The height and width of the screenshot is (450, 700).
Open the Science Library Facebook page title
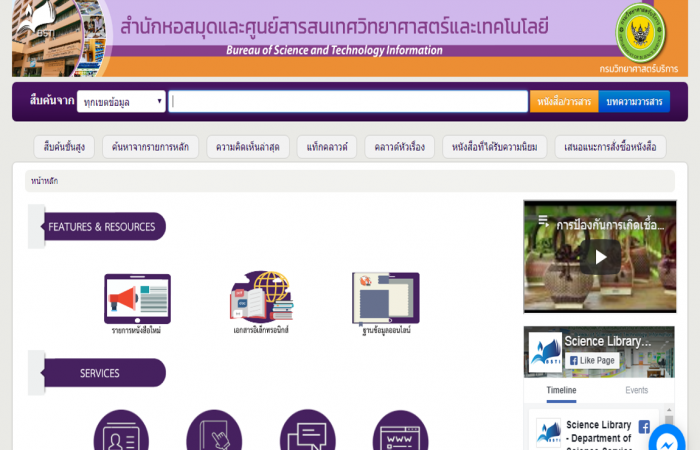tap(608, 342)
